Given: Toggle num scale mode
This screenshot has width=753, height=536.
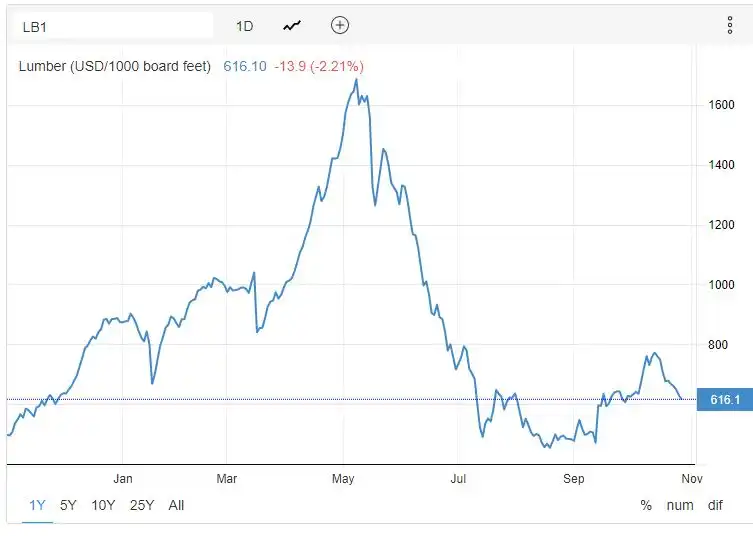Looking at the screenshot, I should [x=680, y=505].
